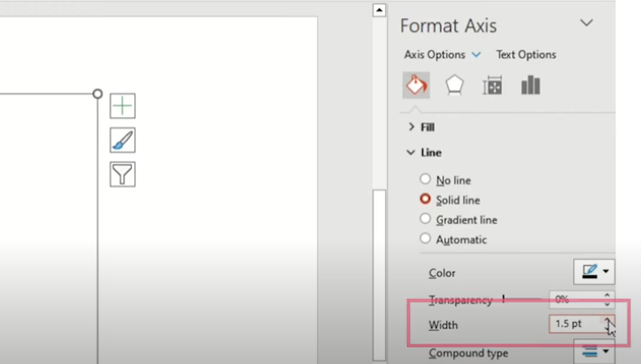Open the Axis Options bar chart tab
641x364 pixels.
[531, 86]
